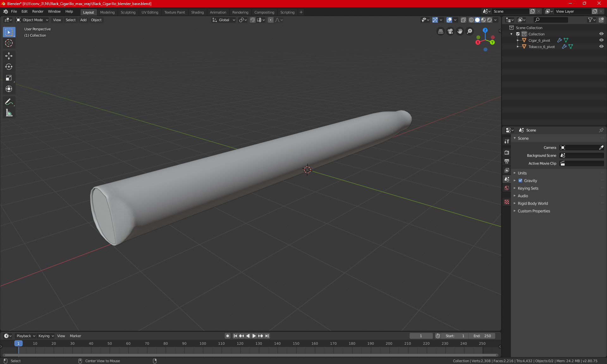This screenshot has height=364, width=607.
Task: Toggle auto keying record button
Action: 227,336
